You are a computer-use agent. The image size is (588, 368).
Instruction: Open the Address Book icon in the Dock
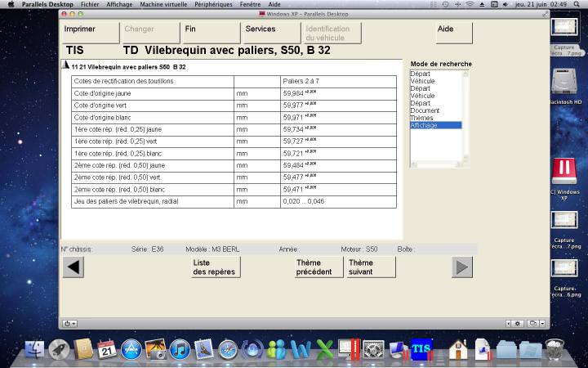click(x=83, y=349)
